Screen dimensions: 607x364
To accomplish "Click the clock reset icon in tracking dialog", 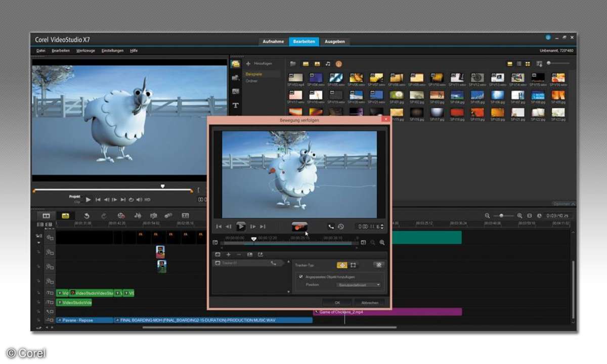I will [x=341, y=227].
